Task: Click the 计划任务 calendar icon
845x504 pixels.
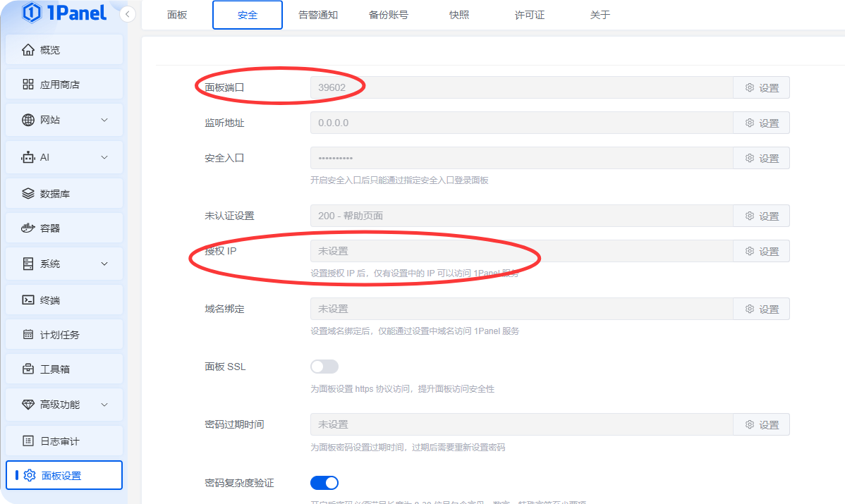Action: tap(28, 334)
